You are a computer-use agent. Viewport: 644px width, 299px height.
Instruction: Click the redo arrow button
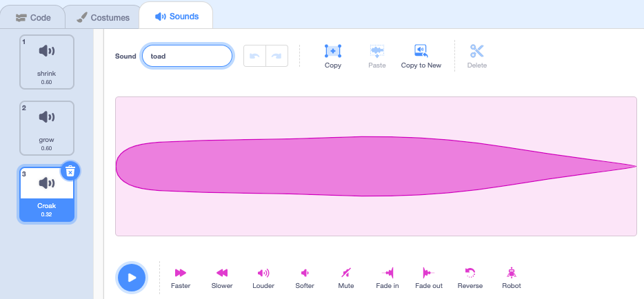[x=276, y=56]
